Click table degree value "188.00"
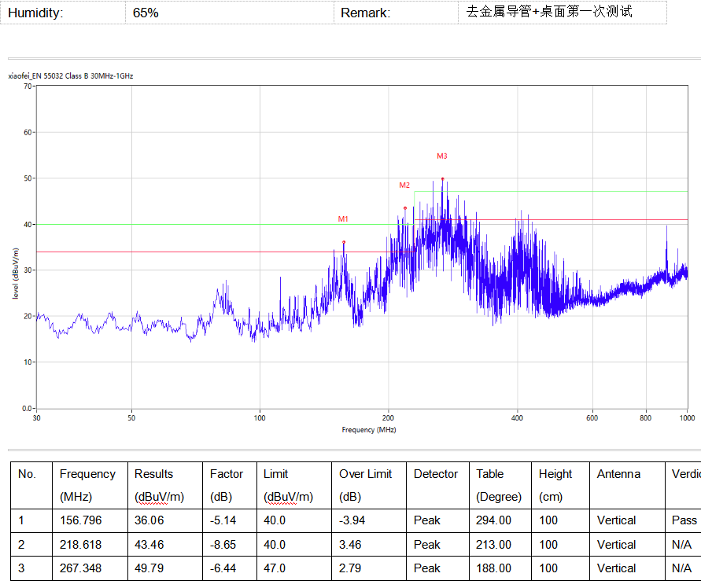Screen dimensions: 701x588 [x=493, y=568]
